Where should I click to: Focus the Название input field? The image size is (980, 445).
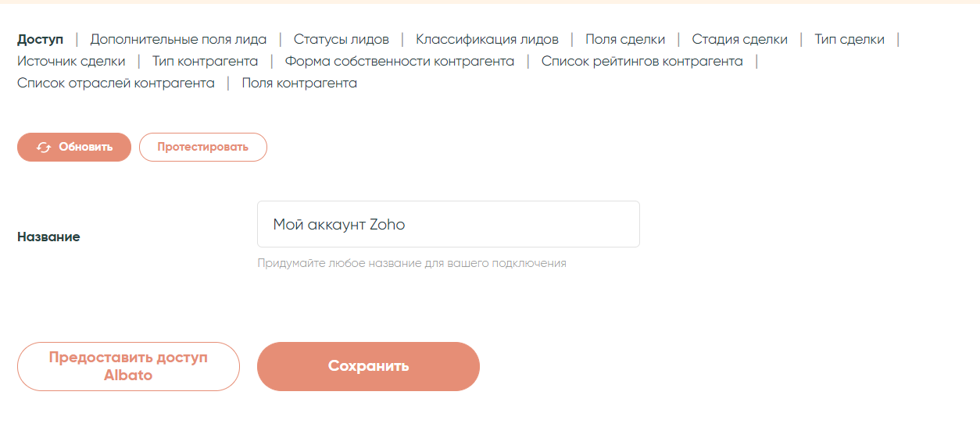point(448,225)
